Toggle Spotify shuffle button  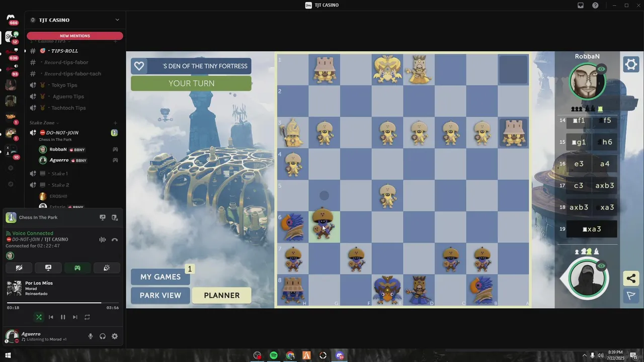point(39,317)
